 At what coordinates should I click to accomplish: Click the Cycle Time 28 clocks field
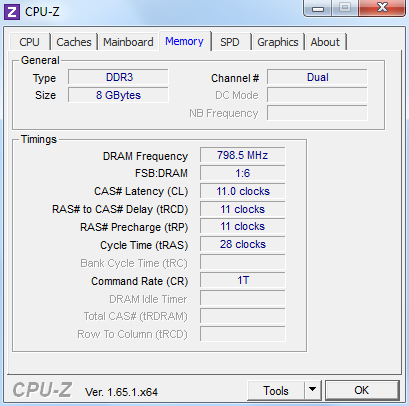tap(243, 244)
